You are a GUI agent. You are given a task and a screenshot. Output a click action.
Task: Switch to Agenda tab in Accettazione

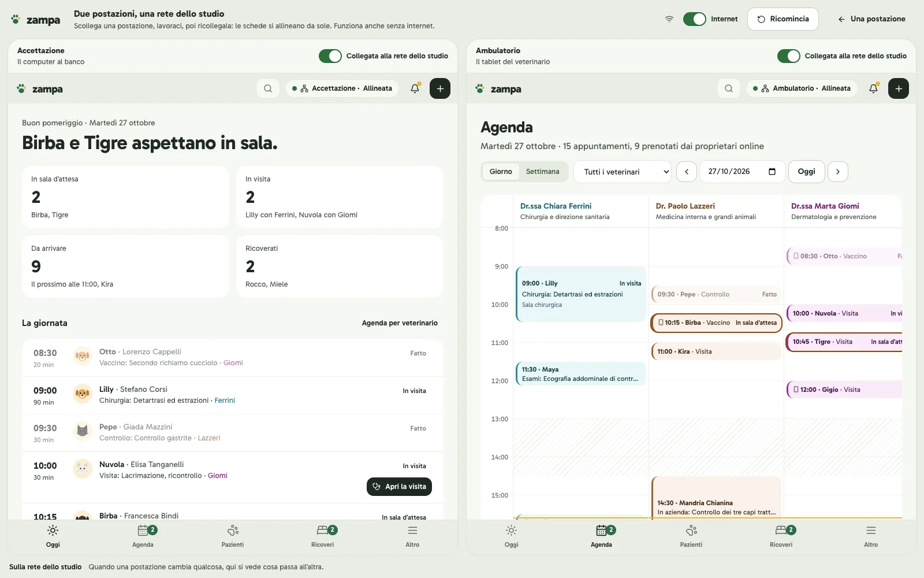[x=143, y=536]
